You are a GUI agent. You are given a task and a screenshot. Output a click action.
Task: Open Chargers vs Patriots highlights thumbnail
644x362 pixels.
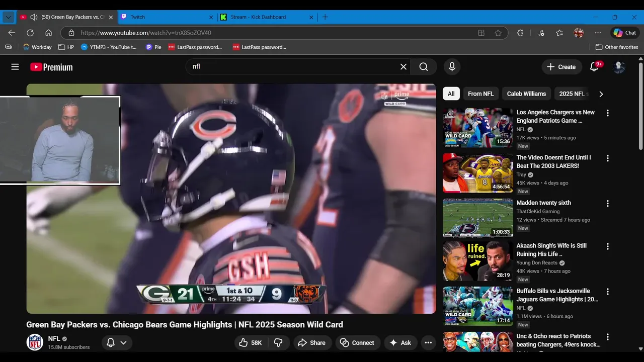(x=478, y=128)
